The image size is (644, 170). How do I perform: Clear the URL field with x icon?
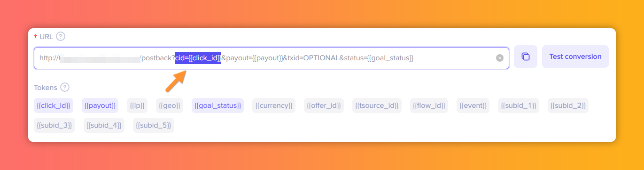500,58
